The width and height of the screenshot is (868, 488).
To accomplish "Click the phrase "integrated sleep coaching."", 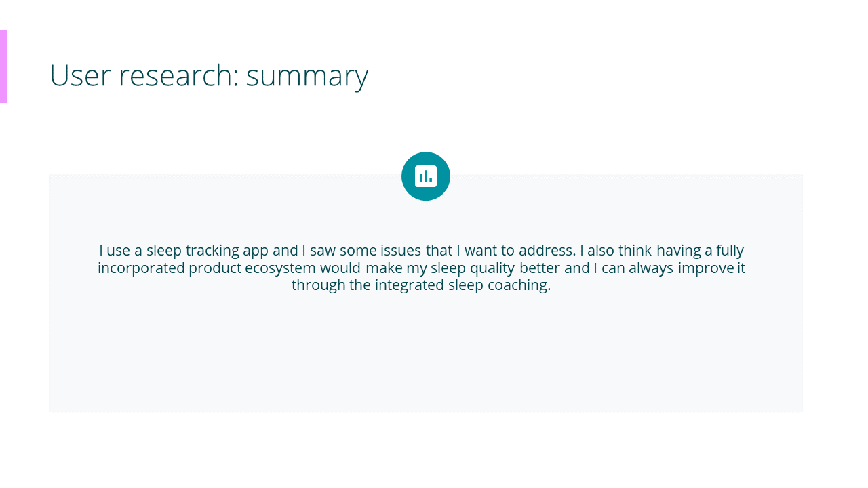I will (462, 285).
